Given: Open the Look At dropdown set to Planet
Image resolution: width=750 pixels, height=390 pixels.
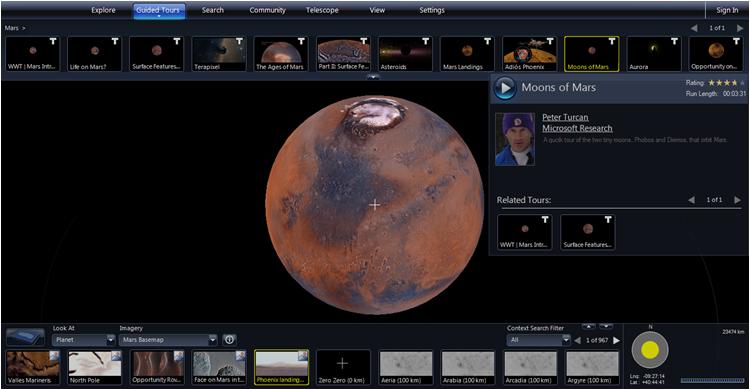Looking at the screenshot, I should click(x=84, y=340).
